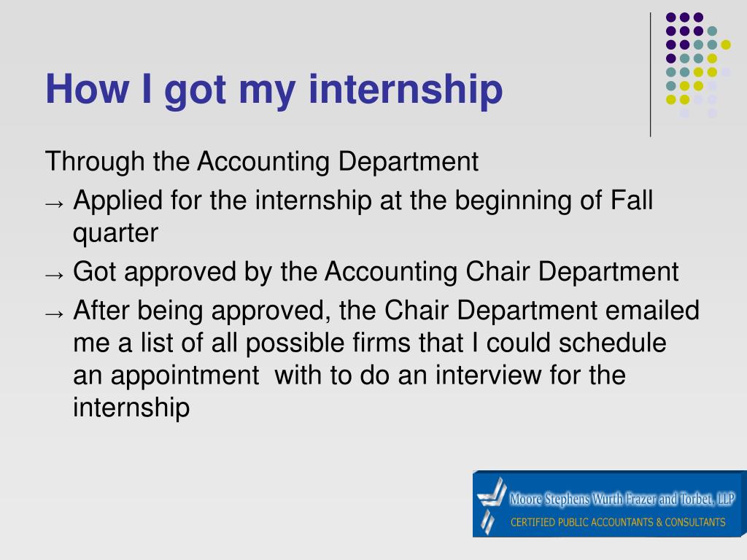Click the 'an appointment with to do an interview' line
Image resolution: width=747 pixels, height=560 pixels.
[349, 376]
